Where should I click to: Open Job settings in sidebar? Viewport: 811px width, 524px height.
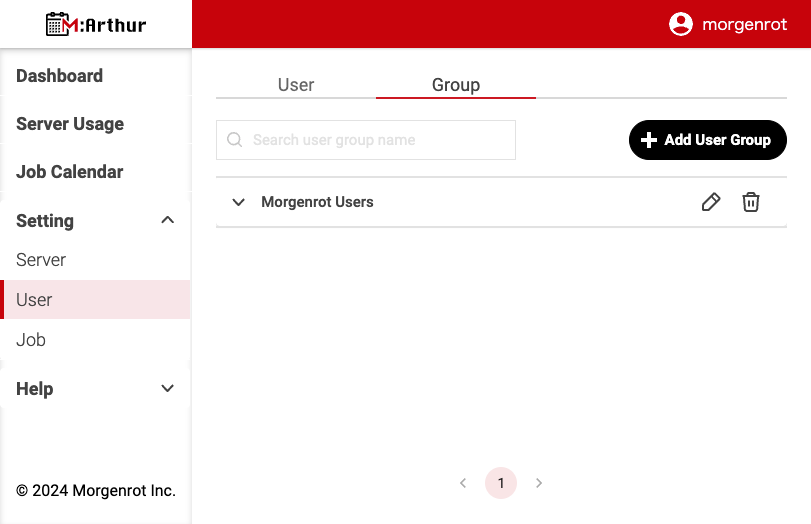tap(31, 340)
